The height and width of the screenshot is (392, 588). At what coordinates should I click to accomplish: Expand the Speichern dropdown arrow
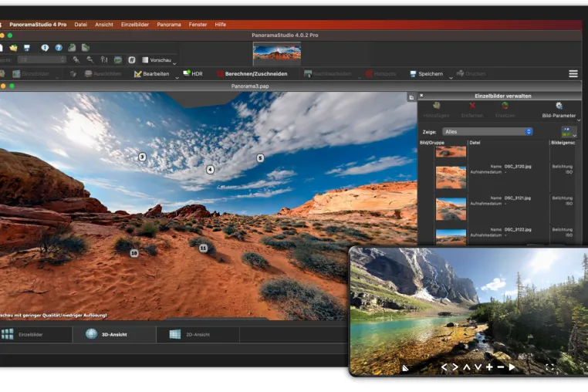pyautogui.click(x=451, y=78)
